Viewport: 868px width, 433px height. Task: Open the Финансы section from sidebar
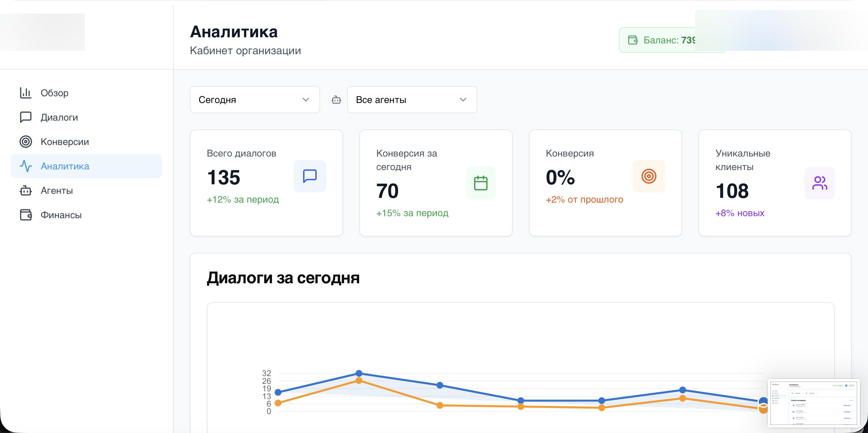[x=61, y=215]
